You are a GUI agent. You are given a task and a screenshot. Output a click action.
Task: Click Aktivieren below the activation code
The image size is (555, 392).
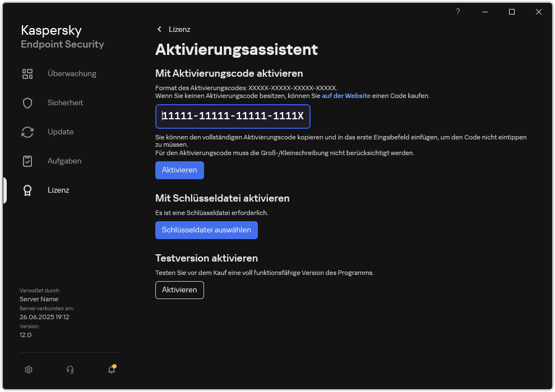click(x=179, y=170)
